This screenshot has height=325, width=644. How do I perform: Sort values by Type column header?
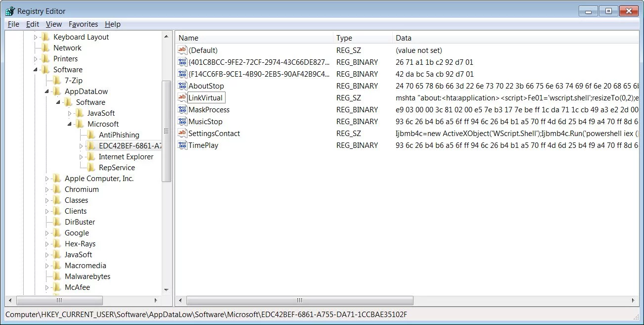tap(363, 38)
